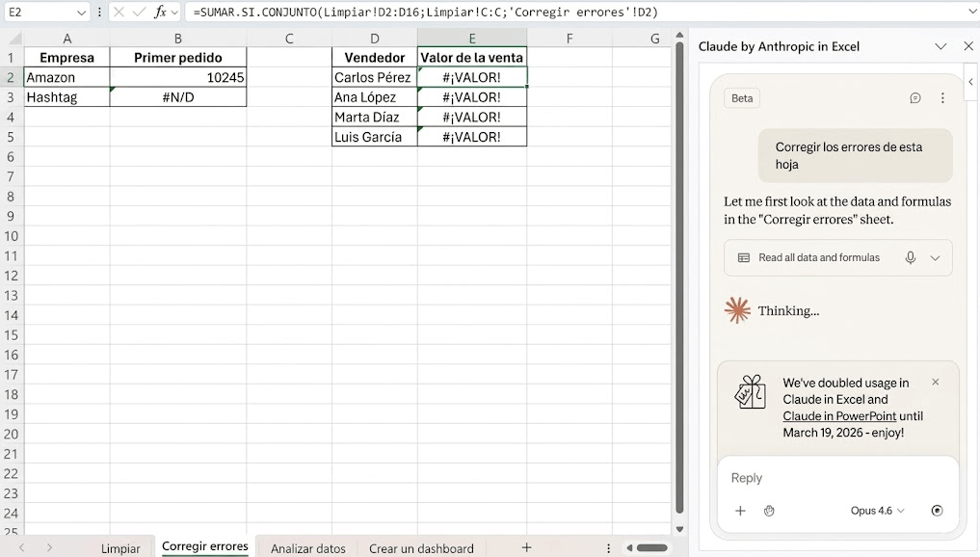Open chat history icon in Claude panel

point(915,98)
